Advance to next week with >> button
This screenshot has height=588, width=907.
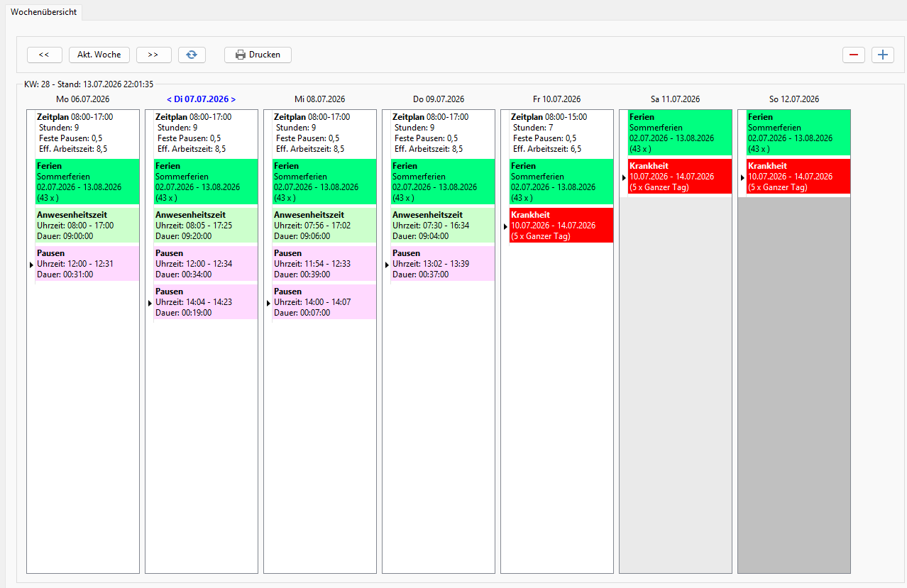pyautogui.click(x=153, y=55)
